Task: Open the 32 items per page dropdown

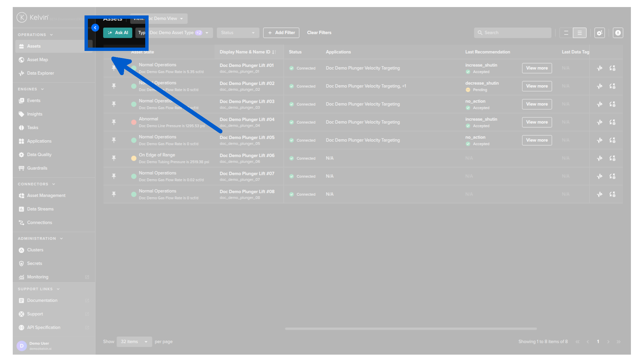Action: click(134, 342)
